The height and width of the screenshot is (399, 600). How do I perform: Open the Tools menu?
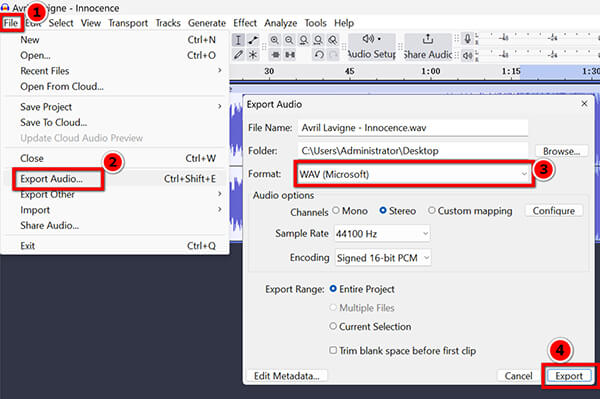[315, 23]
